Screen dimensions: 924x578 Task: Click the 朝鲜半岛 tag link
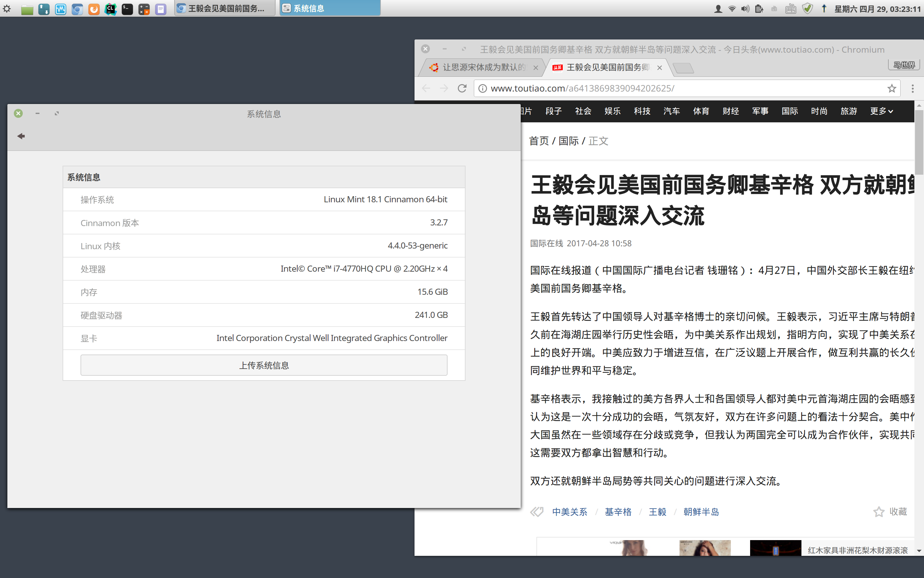701,512
